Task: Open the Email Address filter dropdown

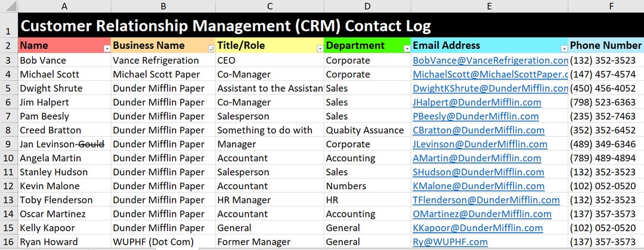Action: (x=564, y=49)
